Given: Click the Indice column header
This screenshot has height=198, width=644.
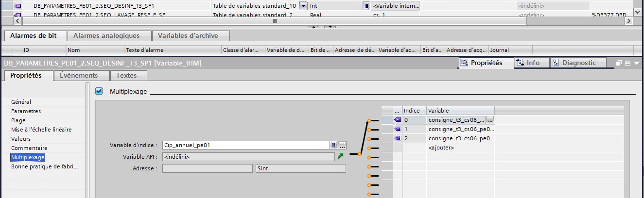Looking at the screenshot, I should [415, 111].
